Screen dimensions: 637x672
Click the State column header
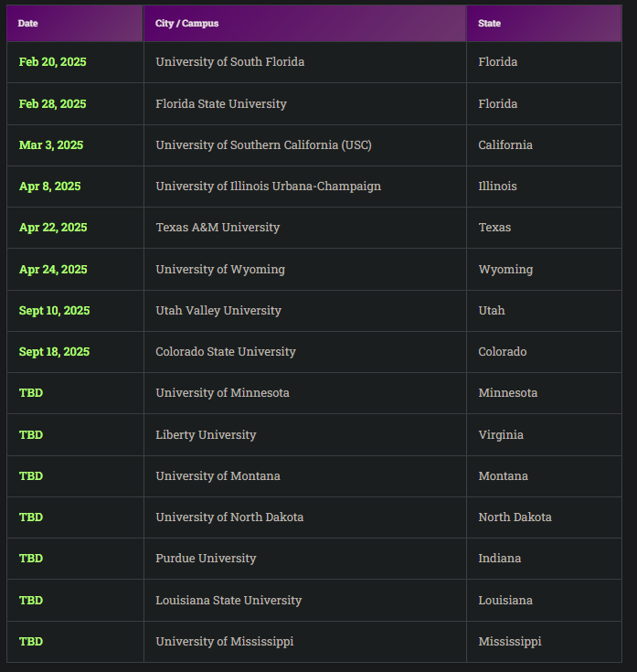click(x=490, y=23)
